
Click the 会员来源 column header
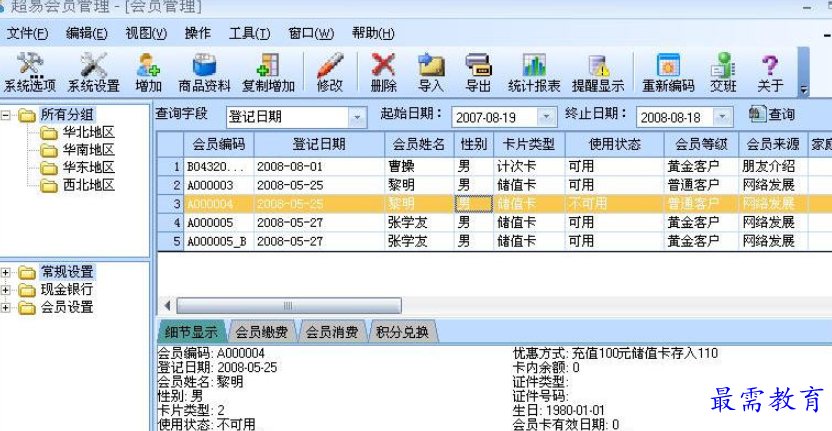tap(773, 144)
